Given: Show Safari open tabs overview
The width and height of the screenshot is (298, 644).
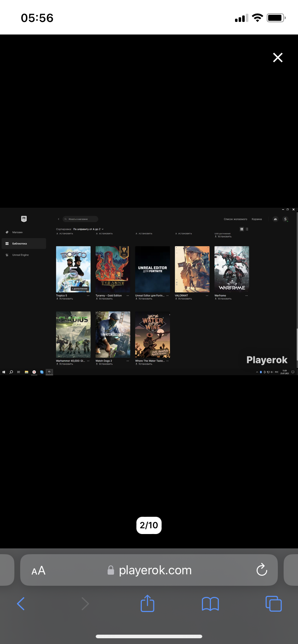Looking at the screenshot, I should pos(274,603).
